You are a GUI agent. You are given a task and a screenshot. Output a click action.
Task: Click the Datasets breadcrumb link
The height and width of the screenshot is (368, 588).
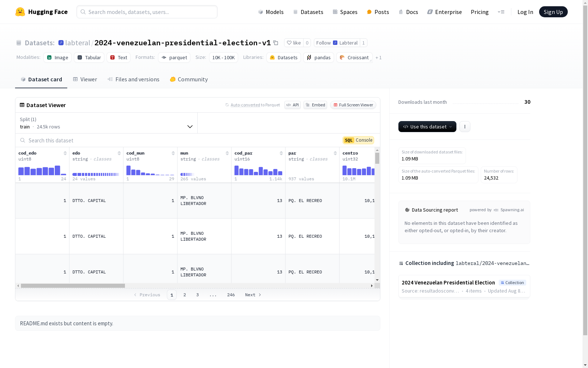coord(40,43)
